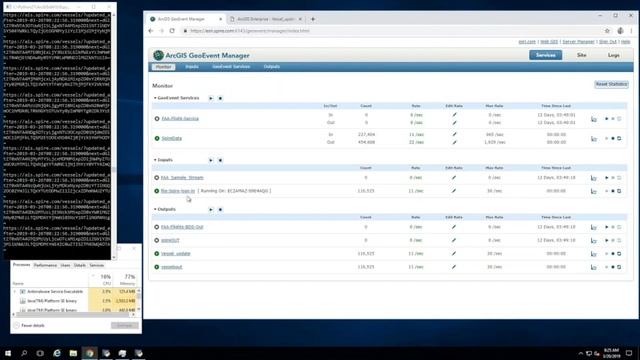This screenshot has width=640, height=360.
Task: Open chart for vesselout output
Action: click(593, 267)
